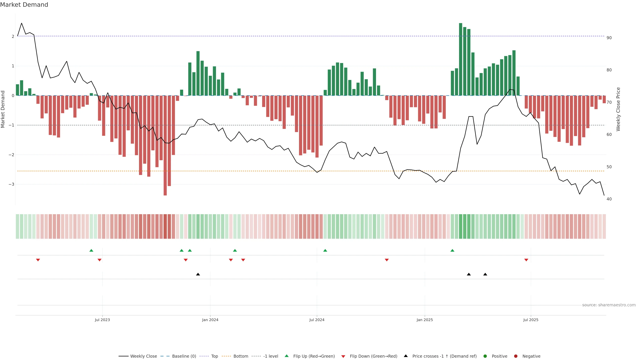Click the leftmost green Flip Up triangle marker
This screenshot has height=362, width=644.
tap(91, 250)
